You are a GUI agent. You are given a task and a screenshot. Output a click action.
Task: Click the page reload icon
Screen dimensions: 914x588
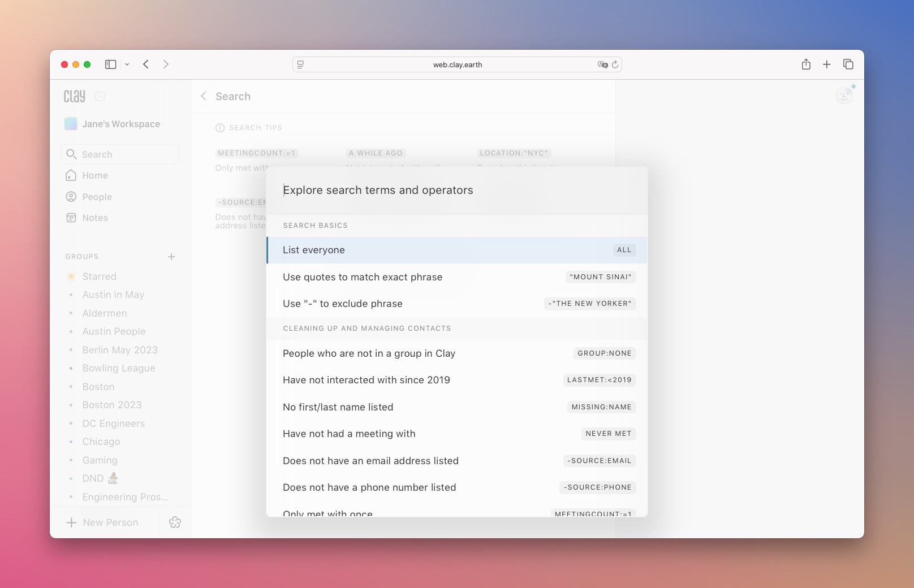point(615,64)
